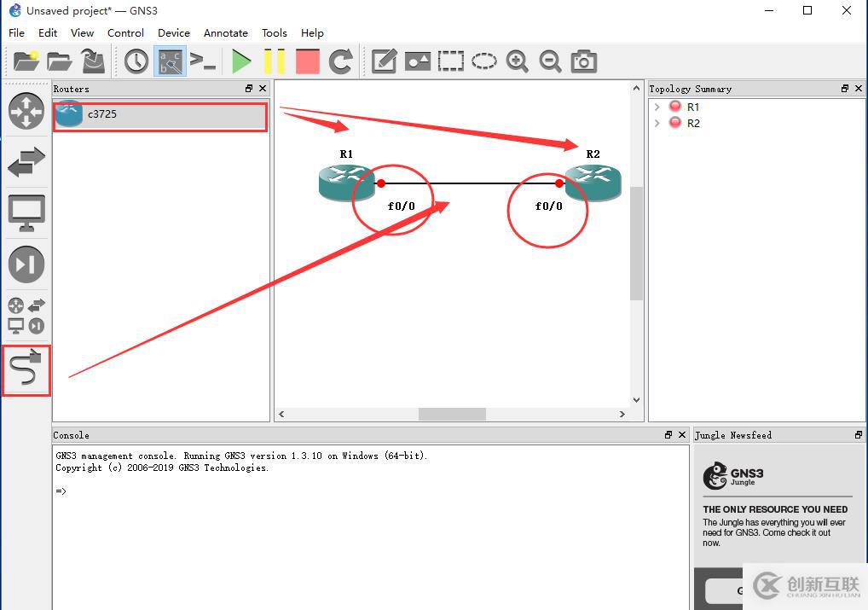Float the Topology Summary panel
Image resolution: width=868 pixels, height=610 pixels.
click(x=845, y=88)
